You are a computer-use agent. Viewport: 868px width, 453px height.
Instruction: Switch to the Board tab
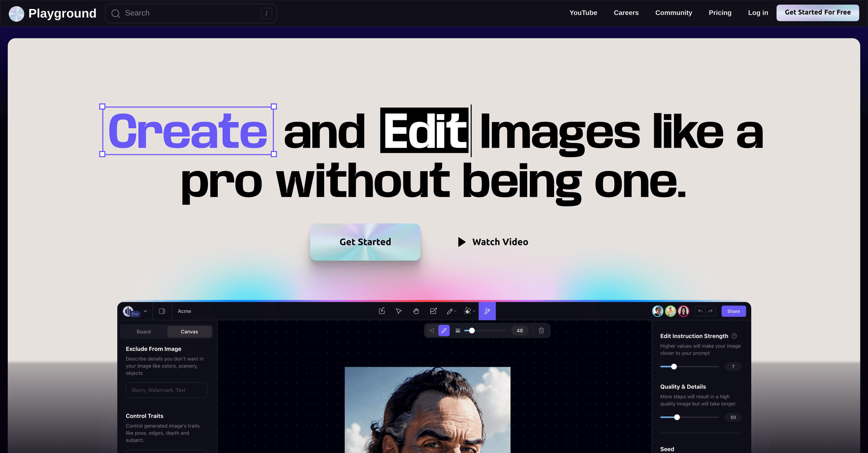click(x=144, y=332)
